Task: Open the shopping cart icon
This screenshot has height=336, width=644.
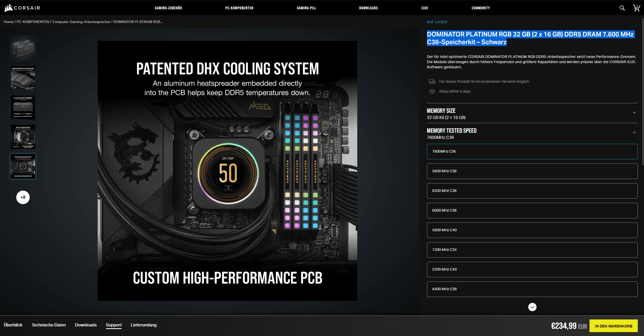Action: click(636, 8)
